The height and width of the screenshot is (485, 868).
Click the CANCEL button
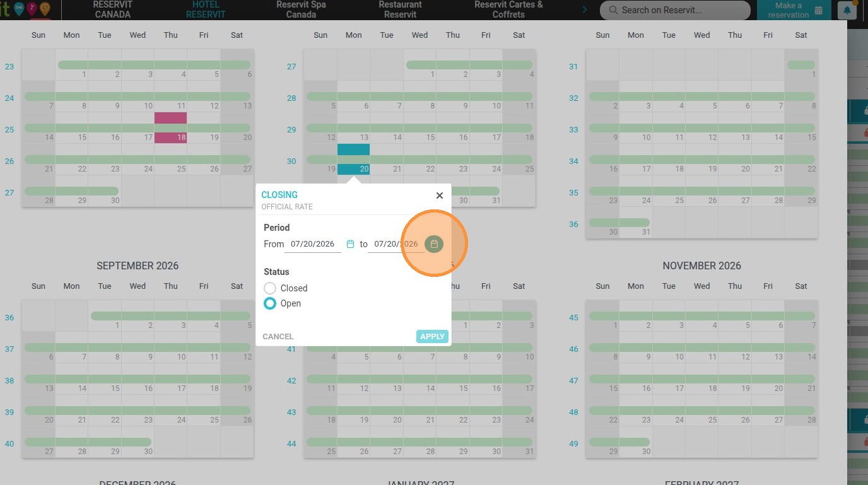278,336
